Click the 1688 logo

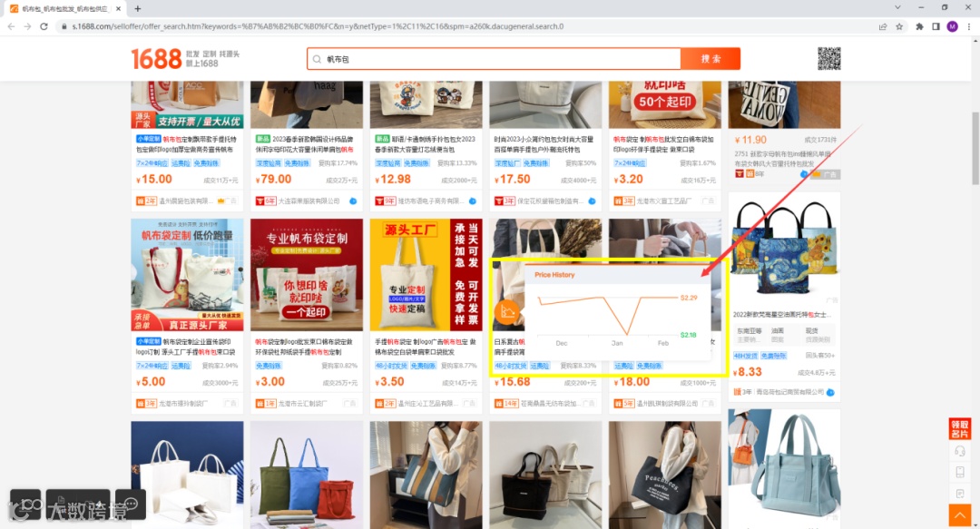(x=156, y=59)
